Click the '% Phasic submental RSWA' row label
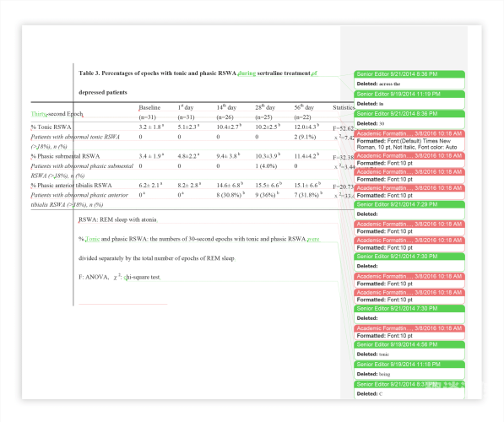Screen dimensions: 504x422 point(65,156)
